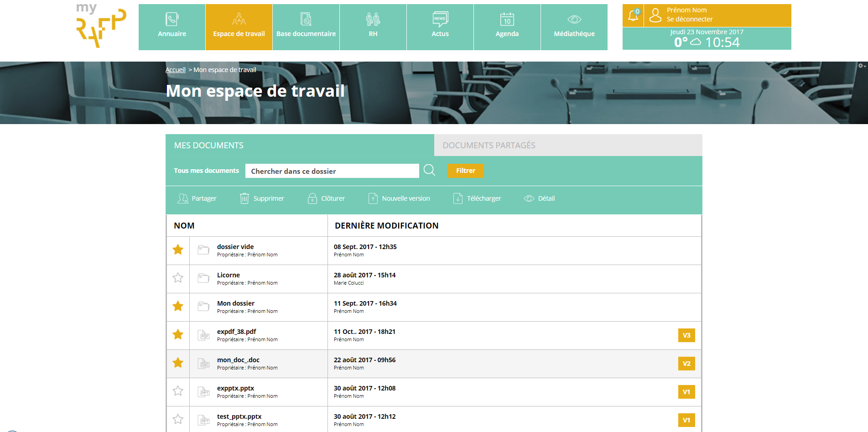Image resolution: width=868 pixels, height=432 pixels.
Task: Click the Filtrer button
Action: (x=466, y=171)
